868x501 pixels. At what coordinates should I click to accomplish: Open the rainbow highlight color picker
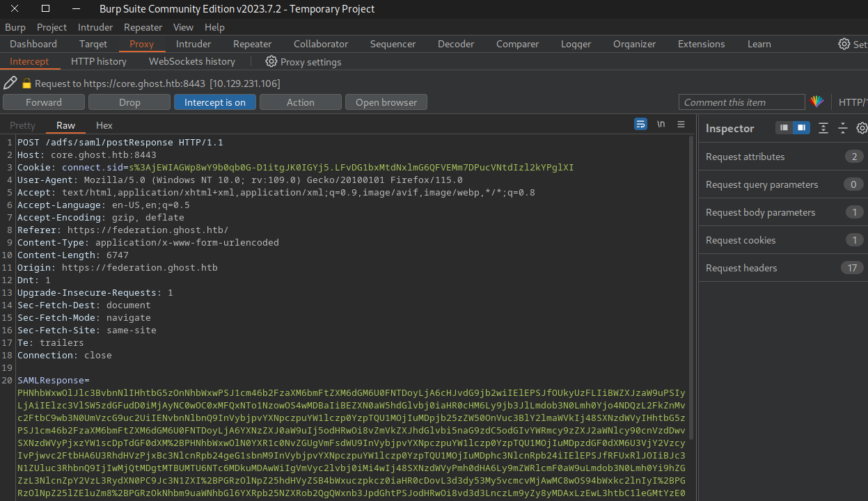coord(816,102)
